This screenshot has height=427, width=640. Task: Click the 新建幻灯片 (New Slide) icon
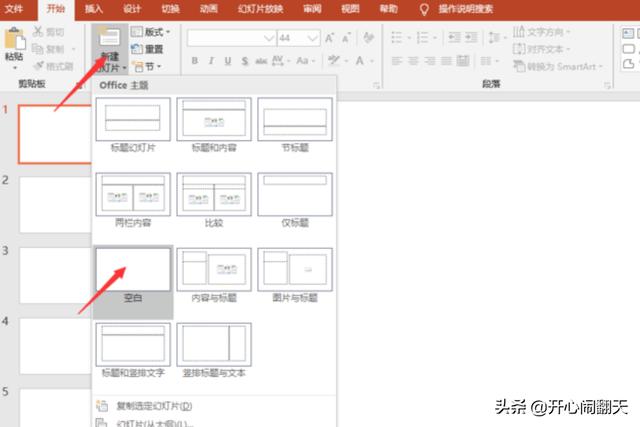(x=107, y=38)
